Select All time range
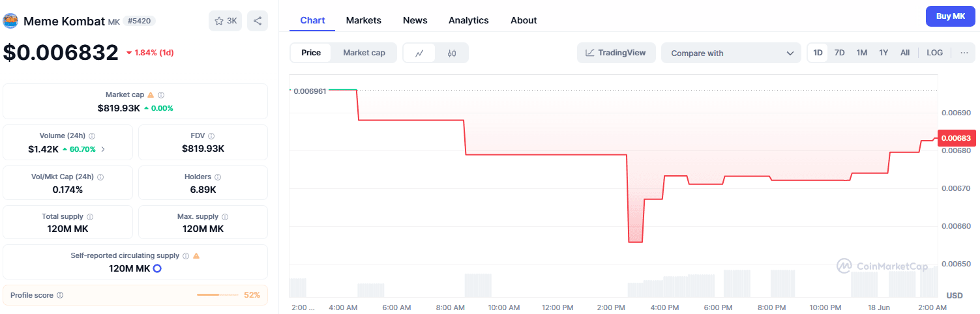The height and width of the screenshot is (314, 980). coord(905,53)
